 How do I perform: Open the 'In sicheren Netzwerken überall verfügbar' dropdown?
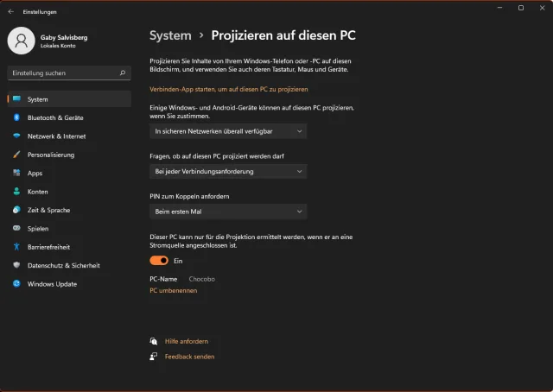tap(228, 131)
